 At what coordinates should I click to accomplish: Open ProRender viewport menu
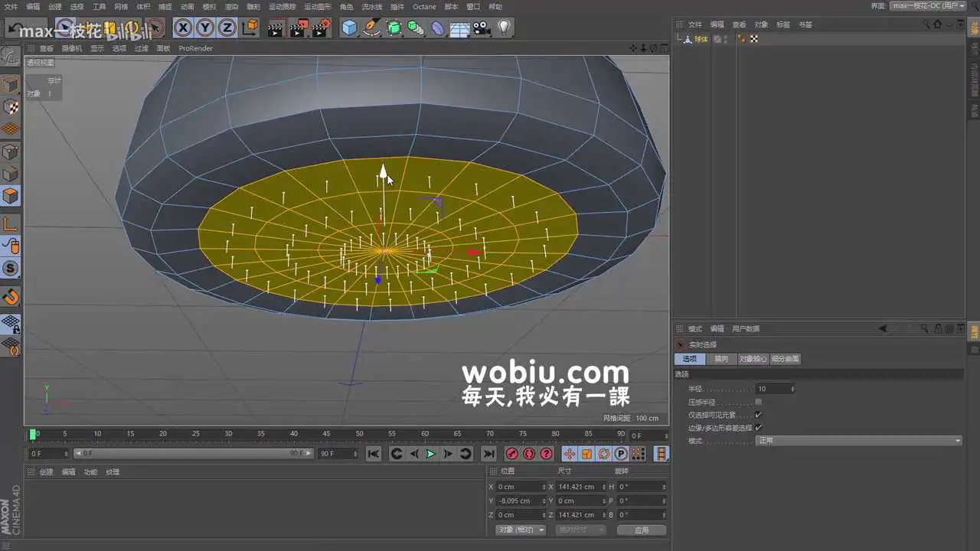coord(196,48)
